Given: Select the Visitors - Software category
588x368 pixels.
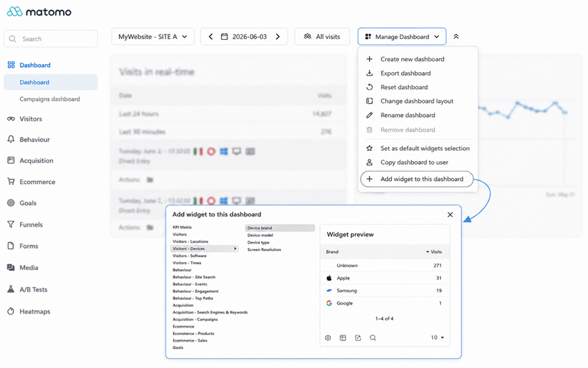Looking at the screenshot, I should click(x=190, y=255).
